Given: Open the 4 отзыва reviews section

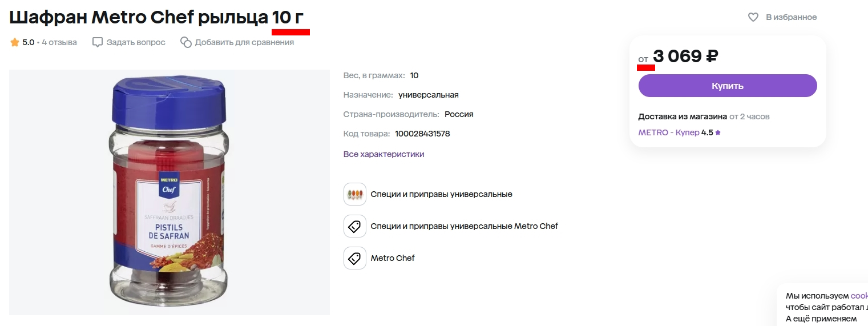Looking at the screenshot, I should tap(59, 42).
